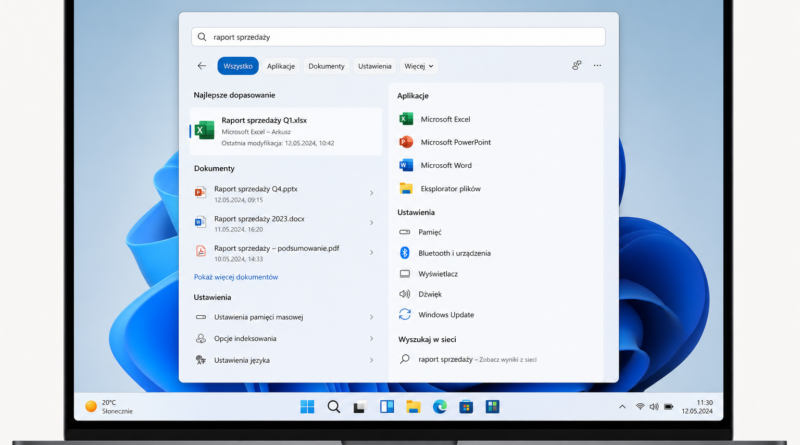Click the storage icon beside Ustawienia pamięci masowej
The height and width of the screenshot is (445, 800).
click(201, 317)
